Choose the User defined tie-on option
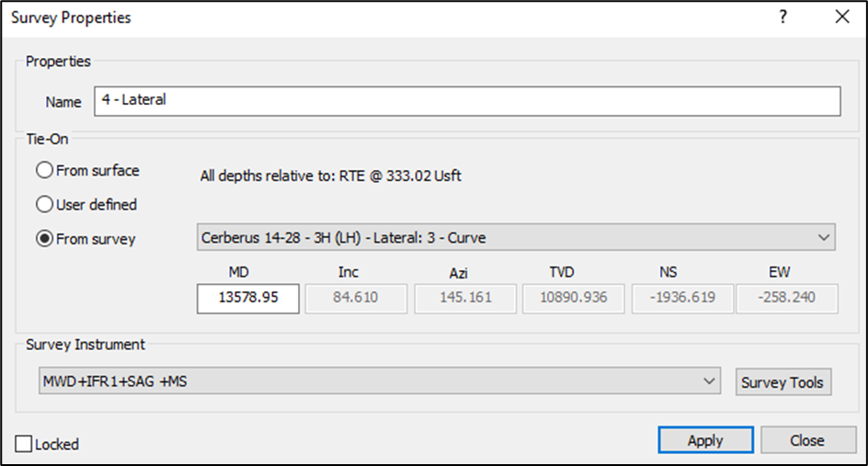The width and height of the screenshot is (868, 466). [44, 204]
